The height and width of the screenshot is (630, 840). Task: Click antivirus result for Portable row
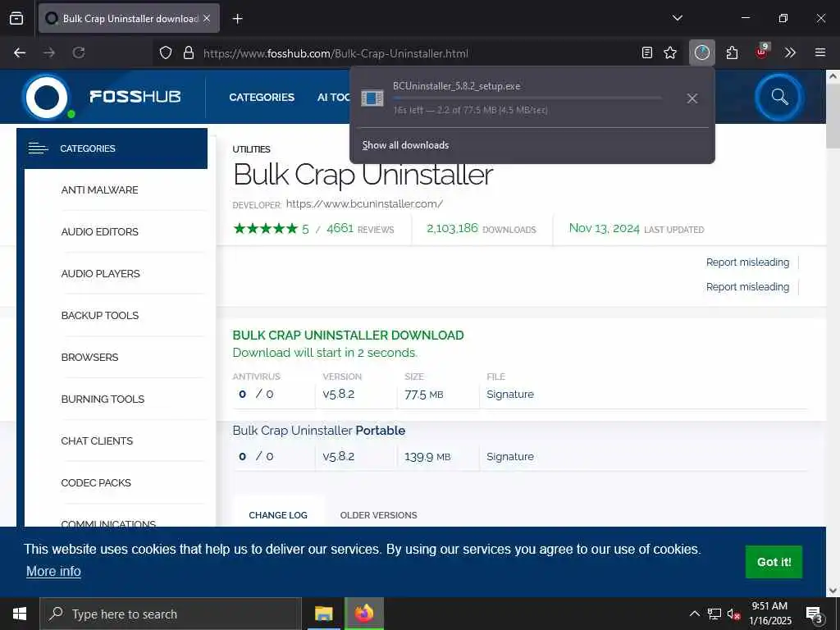pyautogui.click(x=256, y=456)
